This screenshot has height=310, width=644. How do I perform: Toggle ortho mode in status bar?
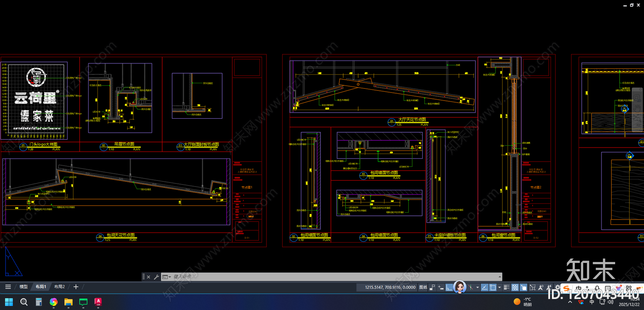[449, 287]
